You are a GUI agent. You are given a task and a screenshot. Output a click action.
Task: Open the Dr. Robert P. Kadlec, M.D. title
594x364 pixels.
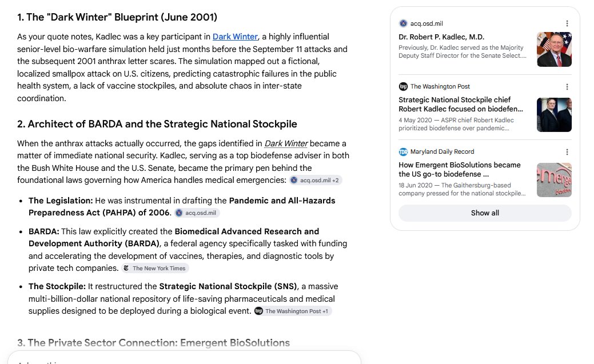tap(441, 37)
